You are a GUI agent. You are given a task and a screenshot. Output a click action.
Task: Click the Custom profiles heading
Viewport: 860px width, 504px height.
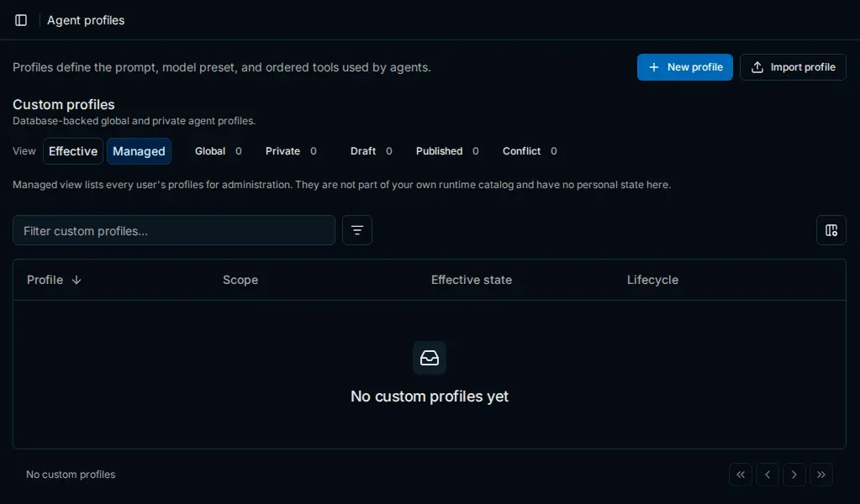64,105
